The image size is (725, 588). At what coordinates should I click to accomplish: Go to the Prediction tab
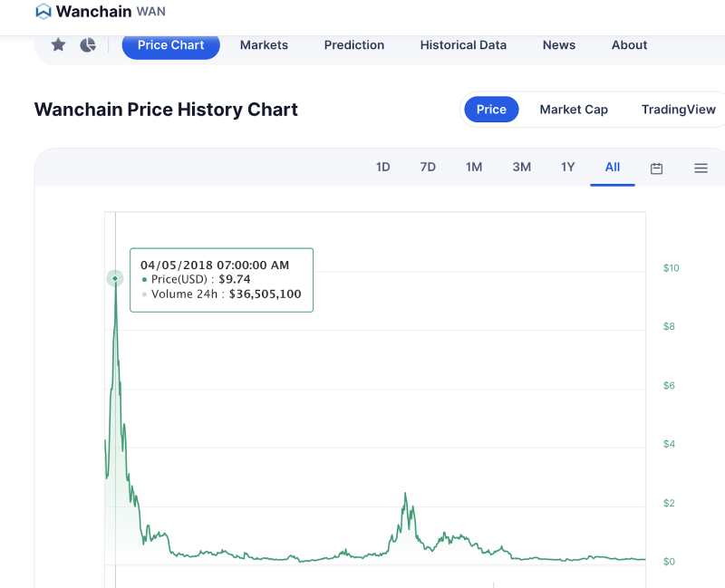(x=354, y=44)
